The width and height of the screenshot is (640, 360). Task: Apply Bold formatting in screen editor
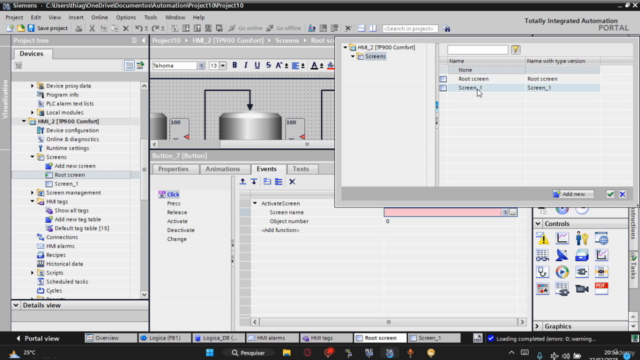coord(235,65)
